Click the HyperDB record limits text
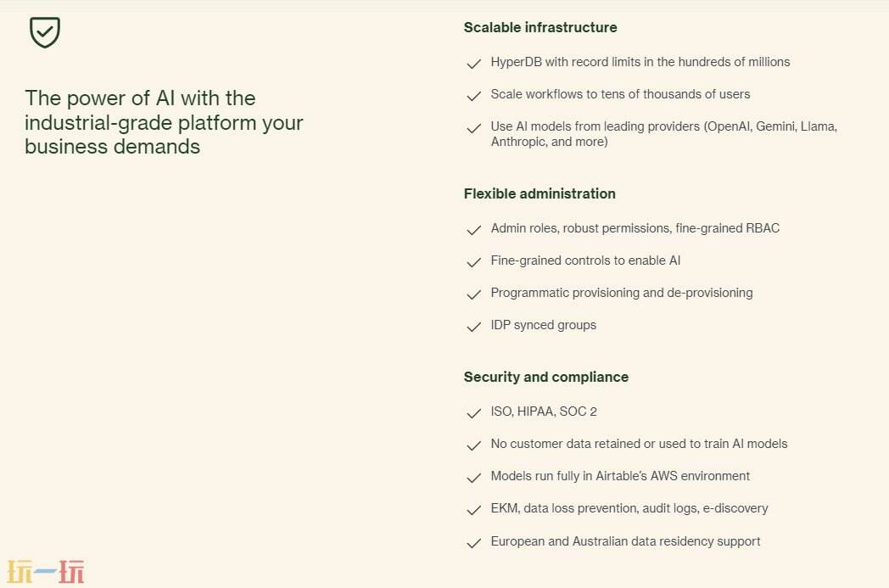 [x=640, y=62]
